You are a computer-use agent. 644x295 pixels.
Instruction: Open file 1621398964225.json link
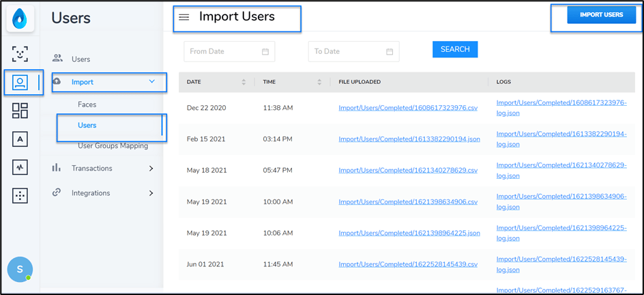coord(409,233)
